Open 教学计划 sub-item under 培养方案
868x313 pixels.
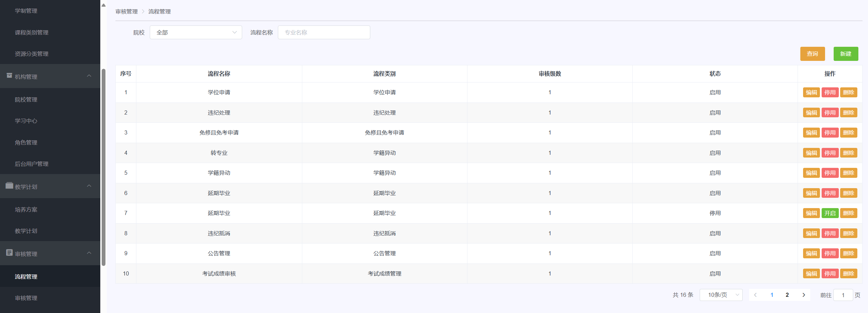26,231
